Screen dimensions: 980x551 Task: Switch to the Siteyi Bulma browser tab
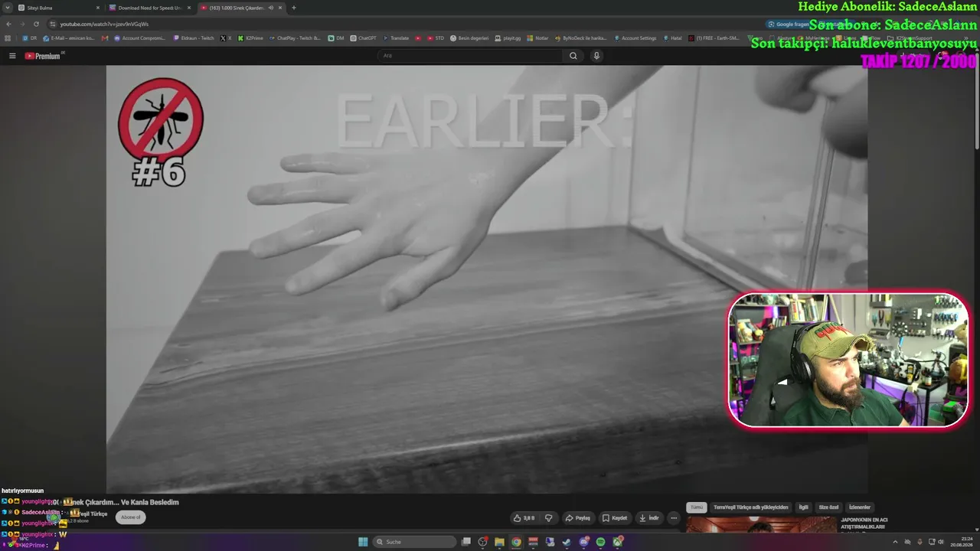[x=58, y=8]
